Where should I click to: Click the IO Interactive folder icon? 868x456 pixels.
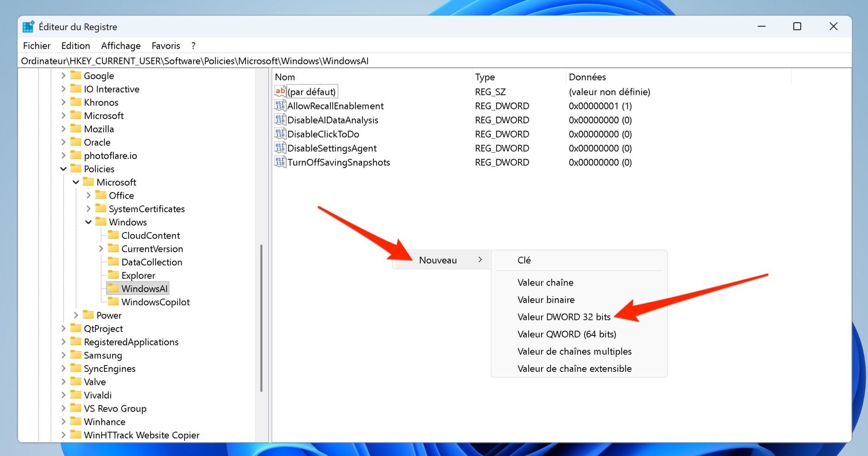(x=76, y=89)
